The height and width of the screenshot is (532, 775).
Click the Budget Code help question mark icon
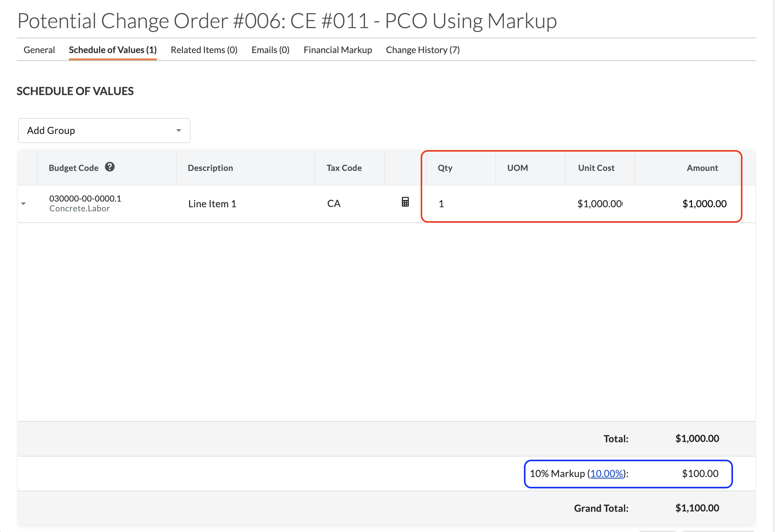pos(110,167)
